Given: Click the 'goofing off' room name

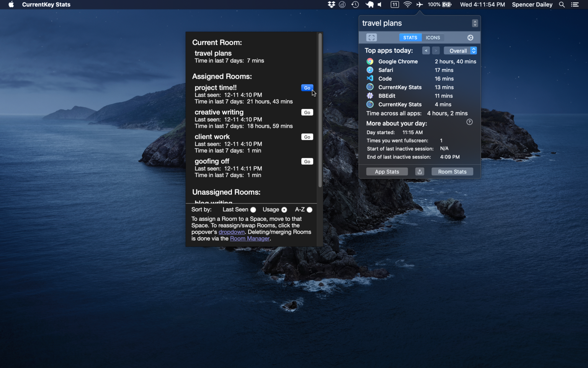Looking at the screenshot, I should pos(212,161).
